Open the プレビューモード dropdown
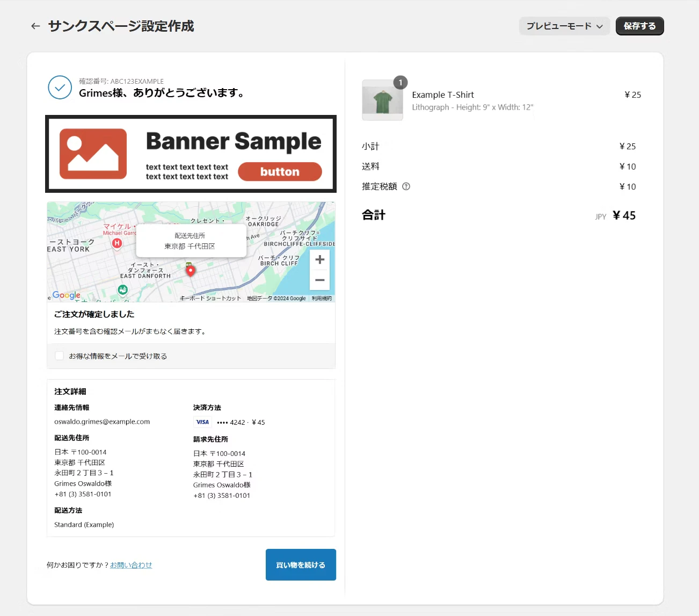This screenshot has width=699, height=616. (x=564, y=26)
